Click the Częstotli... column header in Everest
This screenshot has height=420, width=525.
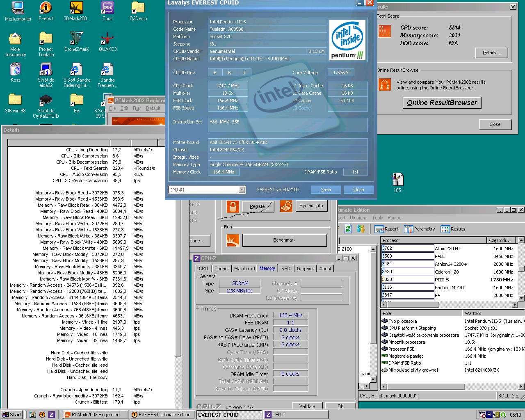pos(501,240)
